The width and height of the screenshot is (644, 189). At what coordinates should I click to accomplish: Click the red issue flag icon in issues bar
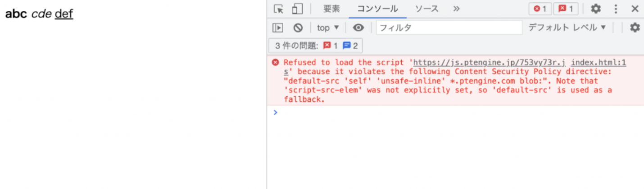(x=327, y=45)
